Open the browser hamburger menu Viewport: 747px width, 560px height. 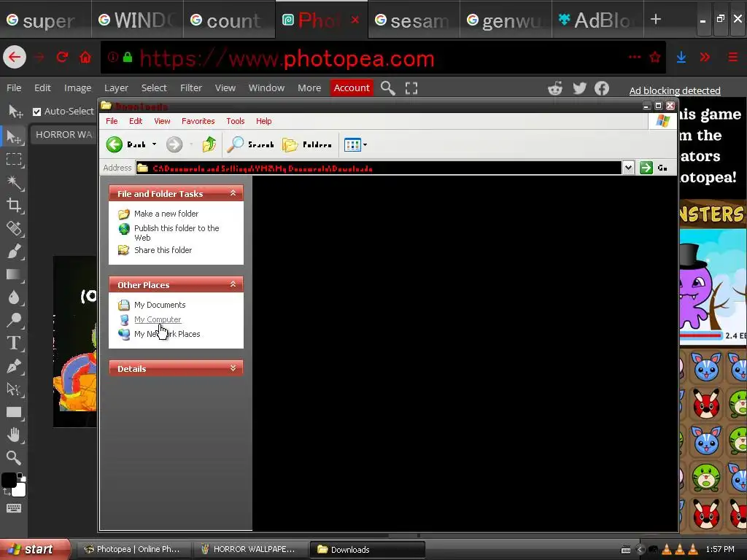(x=732, y=57)
